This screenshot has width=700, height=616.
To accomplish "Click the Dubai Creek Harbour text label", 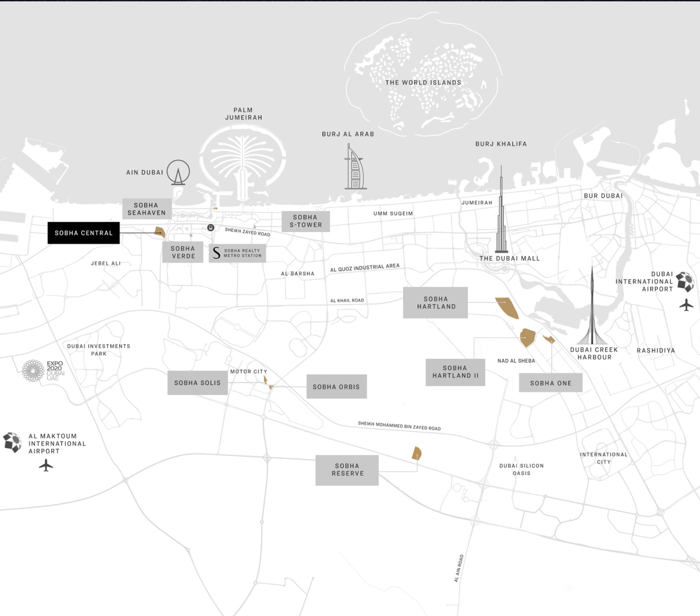I will (594, 353).
